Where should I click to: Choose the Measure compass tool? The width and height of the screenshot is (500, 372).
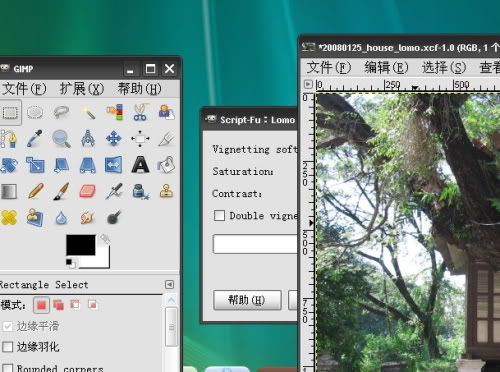click(x=88, y=139)
